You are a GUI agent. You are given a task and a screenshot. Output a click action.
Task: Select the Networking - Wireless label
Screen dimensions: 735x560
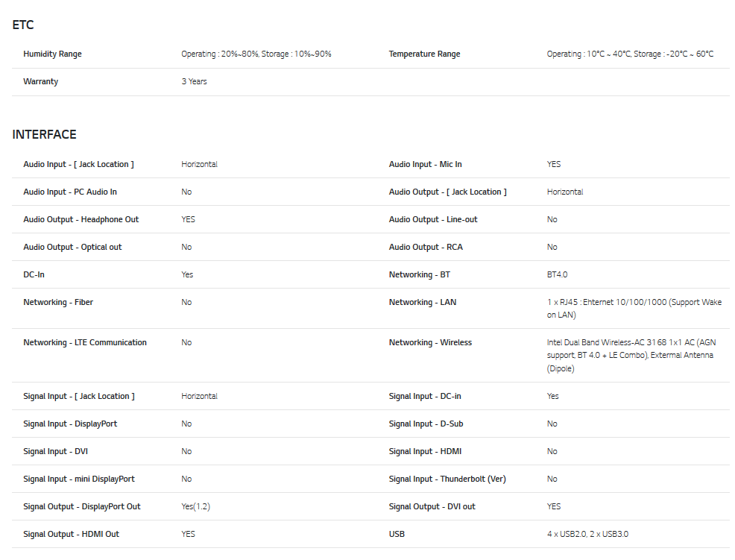tap(430, 342)
